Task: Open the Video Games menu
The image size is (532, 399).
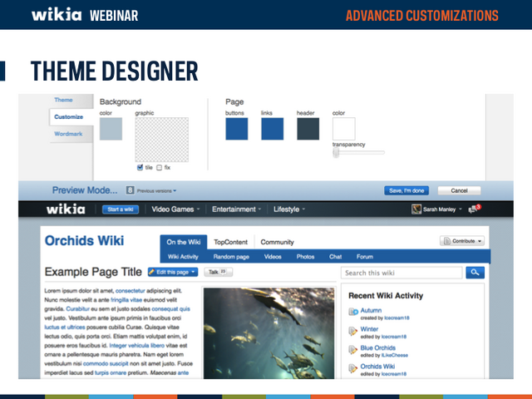Action: click(175, 209)
